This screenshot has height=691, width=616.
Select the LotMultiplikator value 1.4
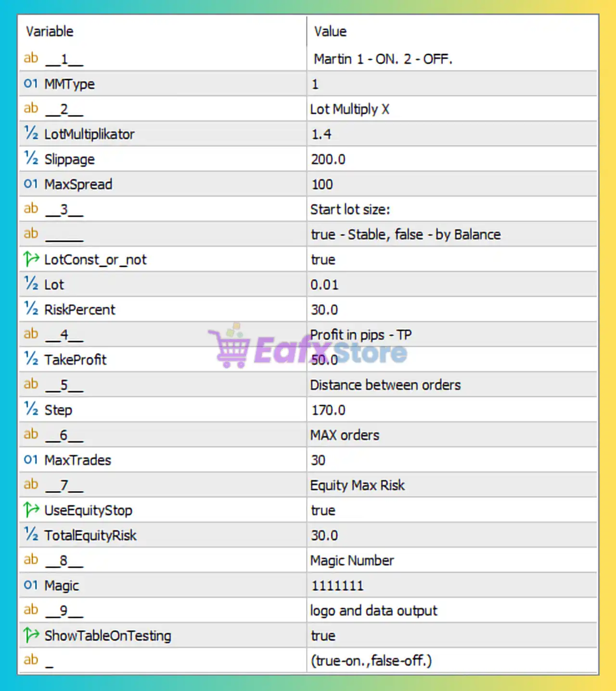321,134
